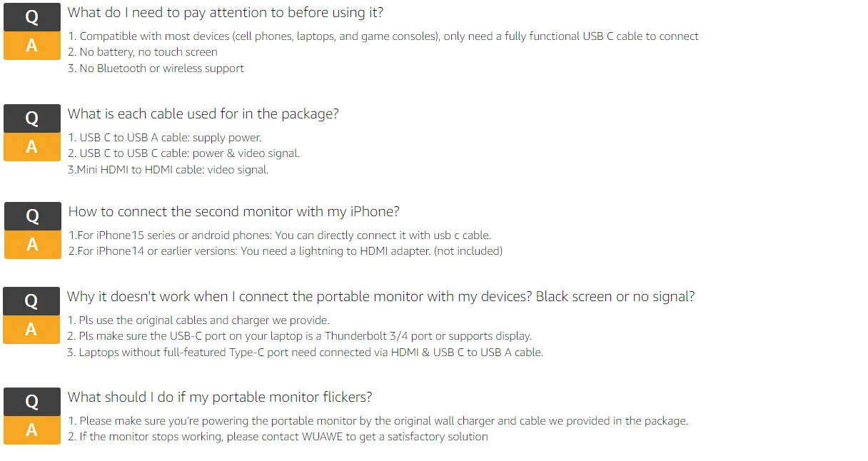
Task: Click the lightning to HDMI adapter line
Action: coord(286,250)
